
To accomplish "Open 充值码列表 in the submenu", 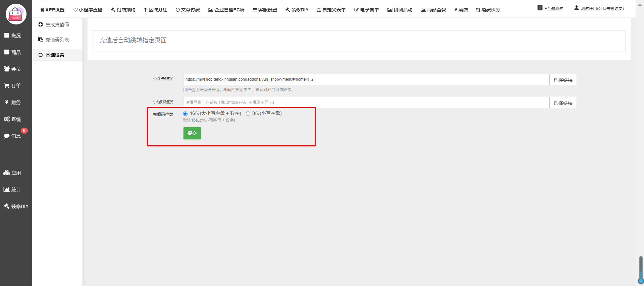I will pos(57,40).
